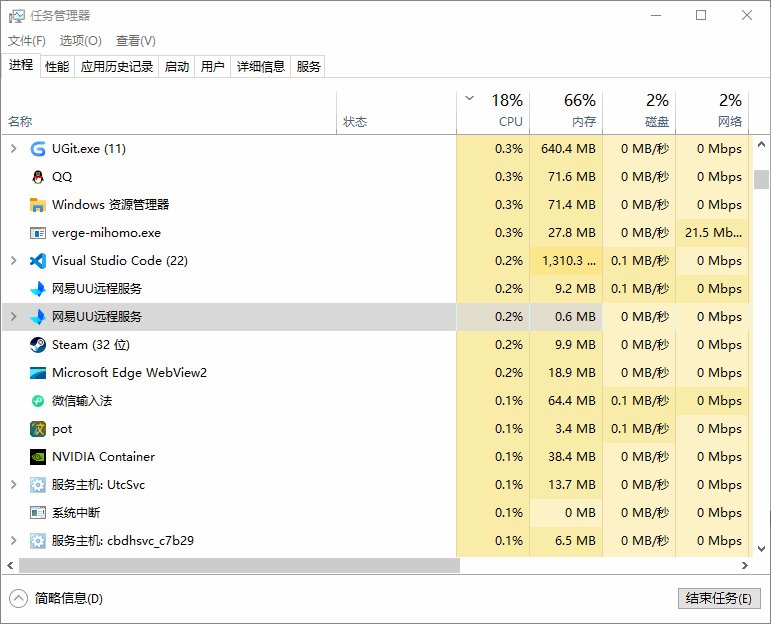
Task: Select the pot process icon
Action: tap(38, 429)
